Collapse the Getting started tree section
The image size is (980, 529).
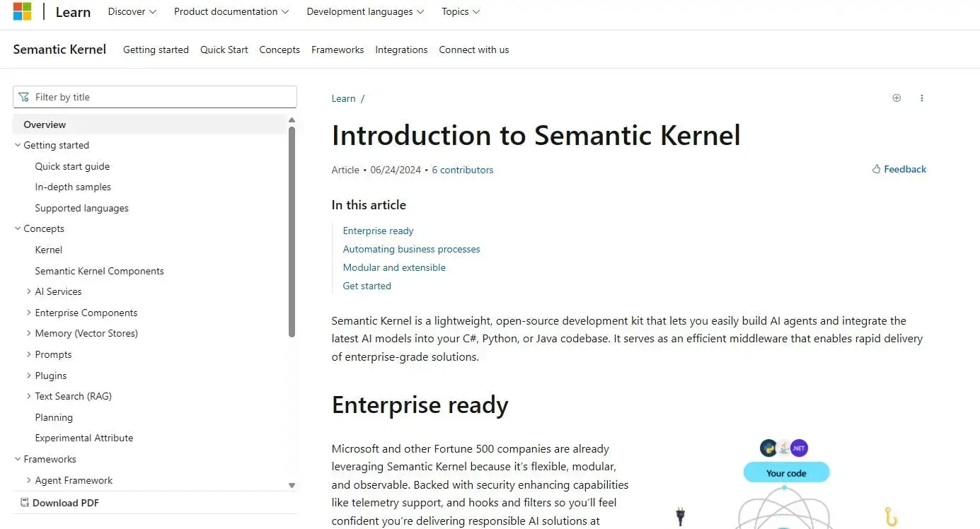tap(18, 145)
